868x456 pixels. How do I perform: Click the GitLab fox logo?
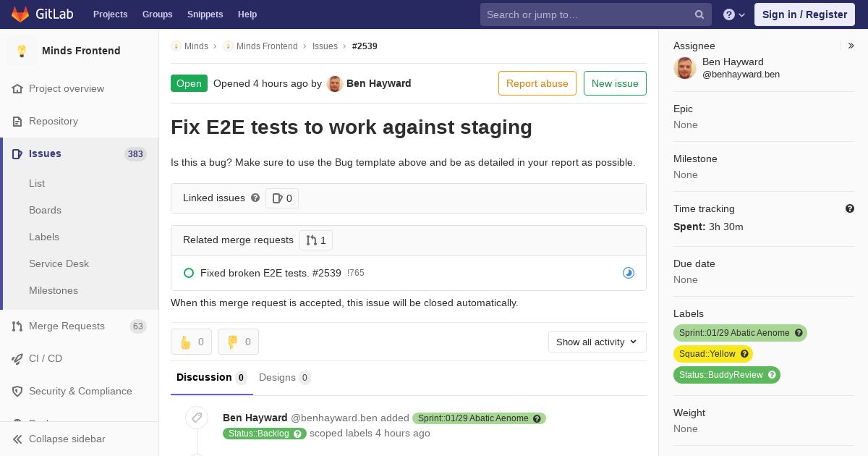[x=20, y=14]
